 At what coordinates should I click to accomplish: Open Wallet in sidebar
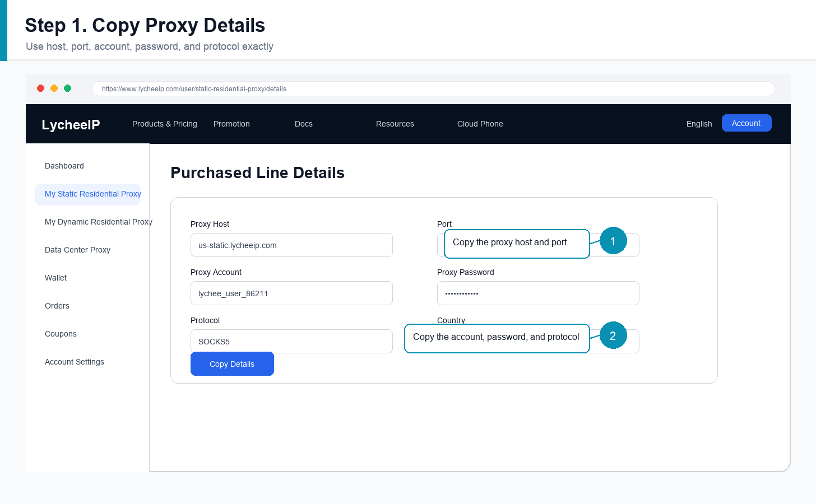tap(55, 278)
